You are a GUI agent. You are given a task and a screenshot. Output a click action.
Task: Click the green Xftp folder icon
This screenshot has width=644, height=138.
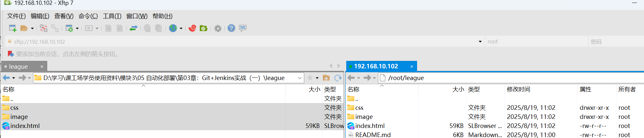(x=203, y=28)
